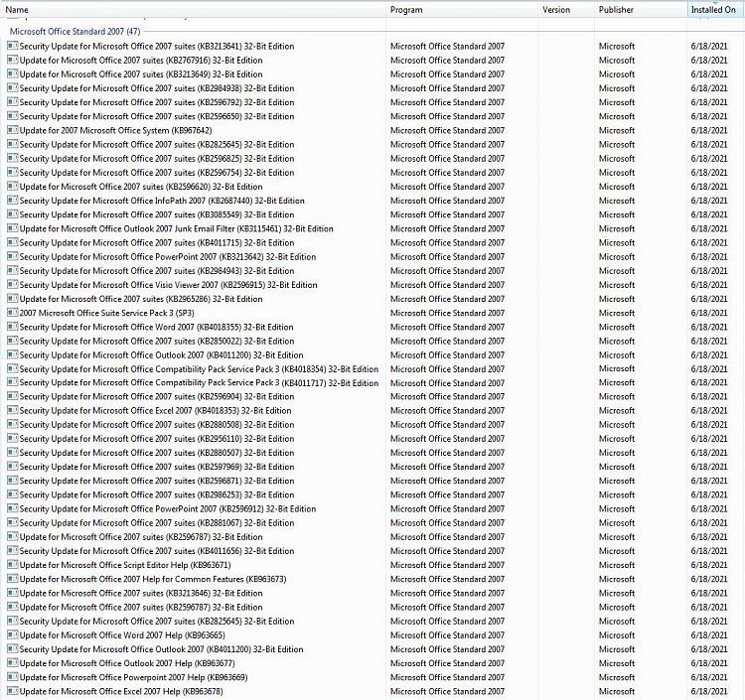Select the Security Update KB2984943 row name
Image resolution: width=745 pixels, height=700 pixels.
coord(157,271)
